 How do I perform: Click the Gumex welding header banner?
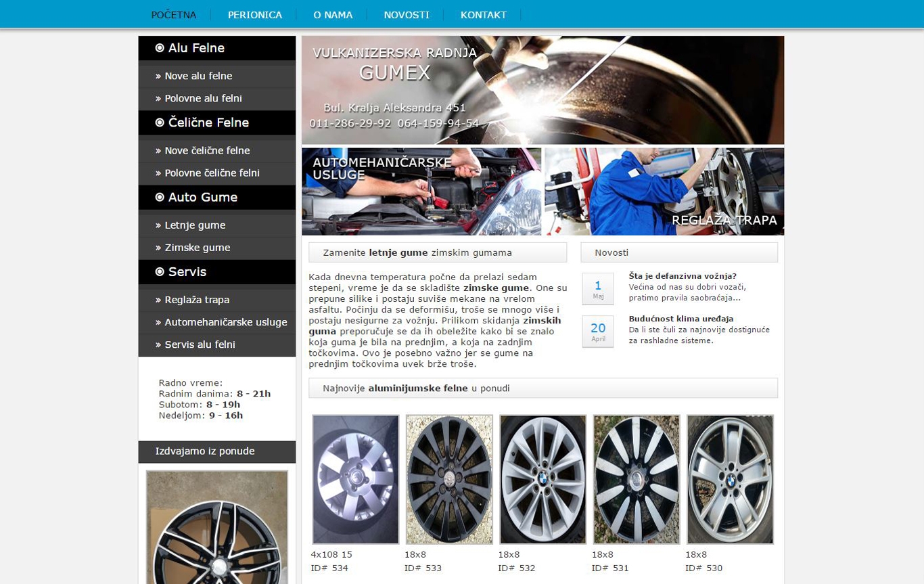tap(543, 90)
